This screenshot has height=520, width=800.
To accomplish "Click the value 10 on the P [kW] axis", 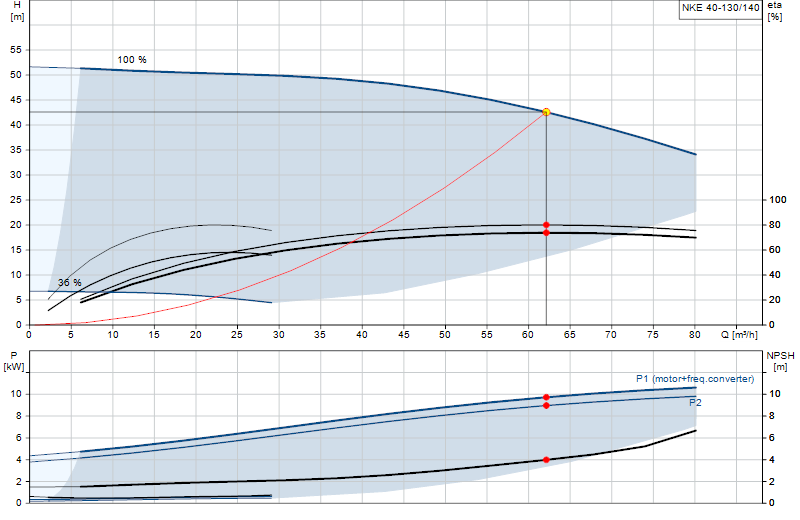I will coord(17,394).
